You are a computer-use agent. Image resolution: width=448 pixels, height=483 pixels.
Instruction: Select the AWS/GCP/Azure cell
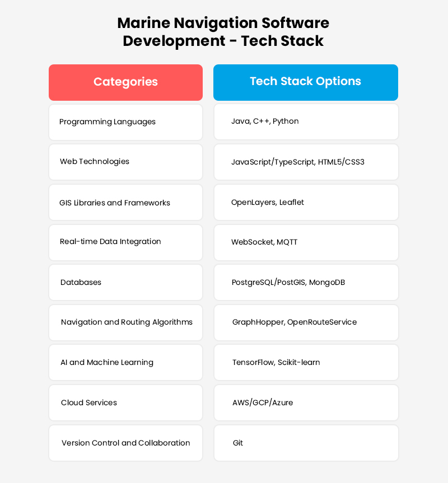pos(306,403)
